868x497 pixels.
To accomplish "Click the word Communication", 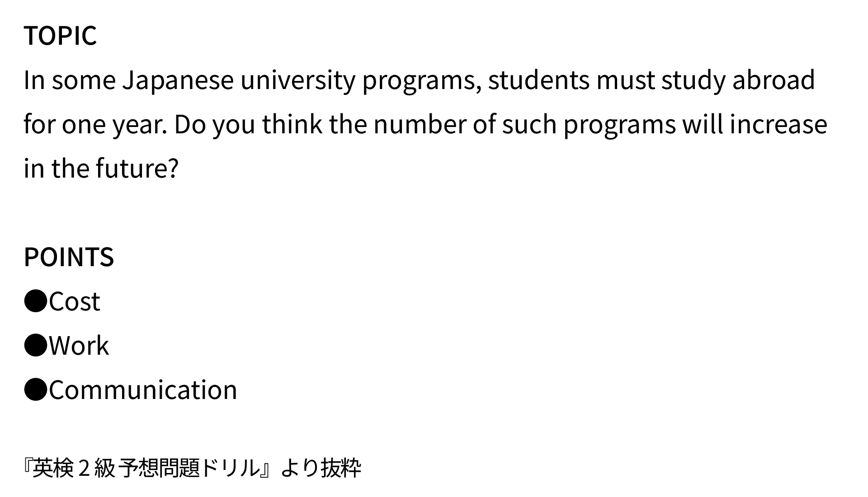I will [x=143, y=390].
